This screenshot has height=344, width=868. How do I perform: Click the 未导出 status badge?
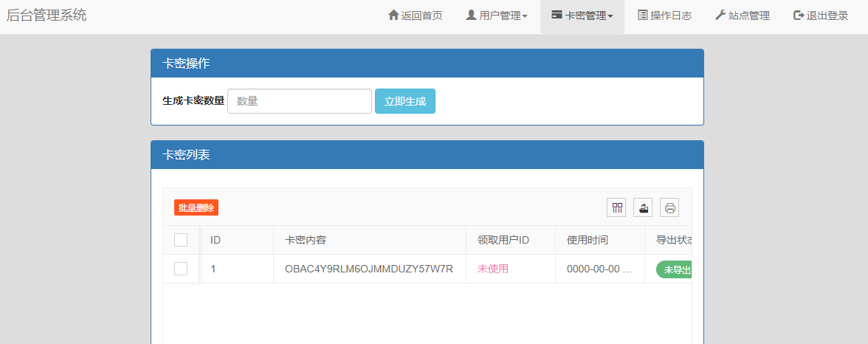point(675,269)
